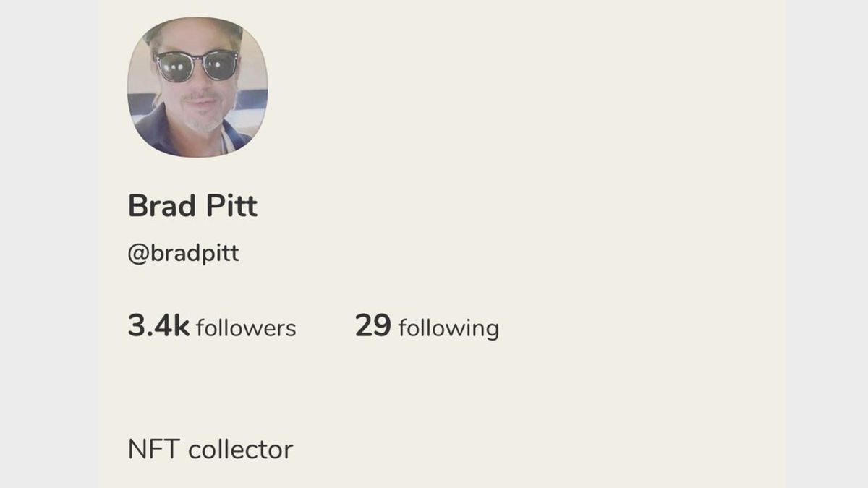
Task: Click the @ symbol in the handle
Action: pyautogui.click(x=138, y=255)
